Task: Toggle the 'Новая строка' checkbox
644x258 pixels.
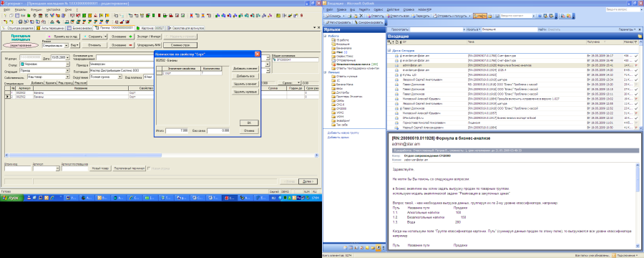Action: (x=149, y=168)
